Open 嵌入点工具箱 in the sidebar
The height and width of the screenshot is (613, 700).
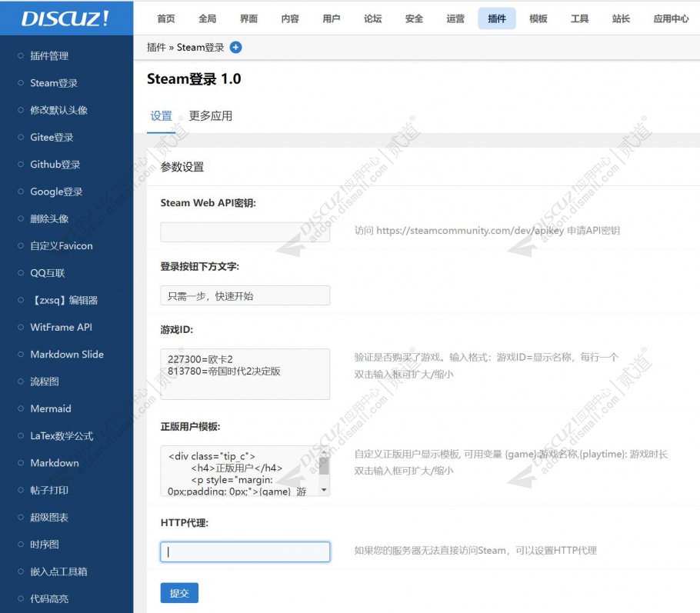click(x=58, y=571)
